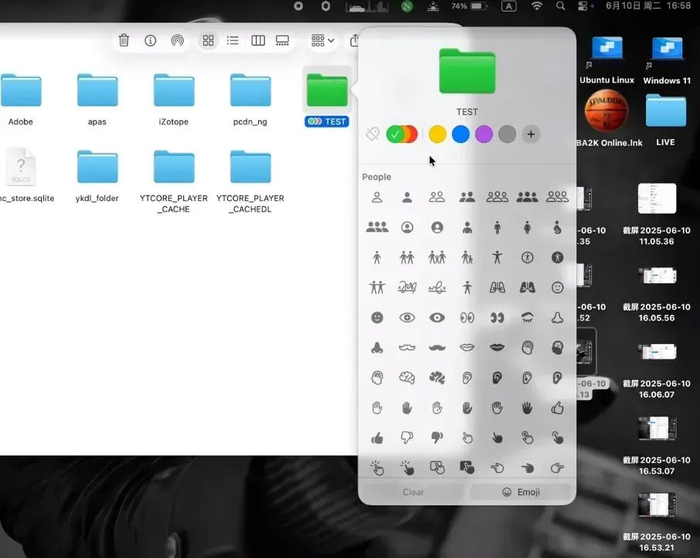The width and height of the screenshot is (700, 558).
Task: Select the outlined eye symbol
Action: coord(407,317)
